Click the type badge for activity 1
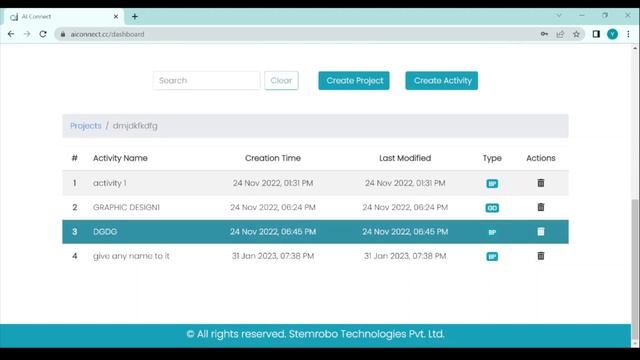The height and width of the screenshot is (360, 640). [492, 184]
